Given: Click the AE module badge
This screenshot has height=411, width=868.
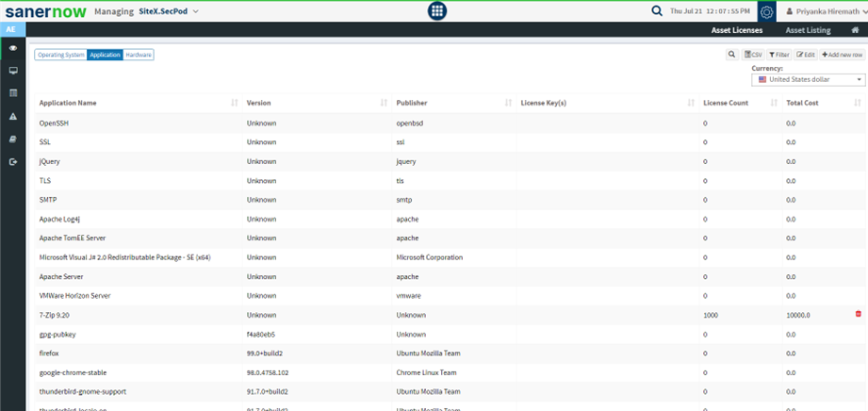Looking at the screenshot, I should (x=11, y=30).
